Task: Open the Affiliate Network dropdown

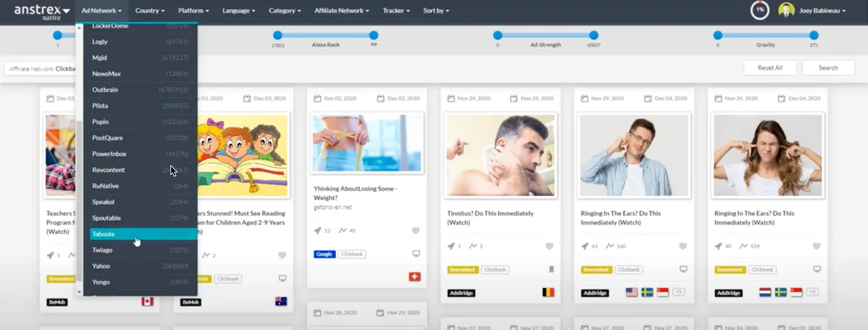Action: click(342, 11)
